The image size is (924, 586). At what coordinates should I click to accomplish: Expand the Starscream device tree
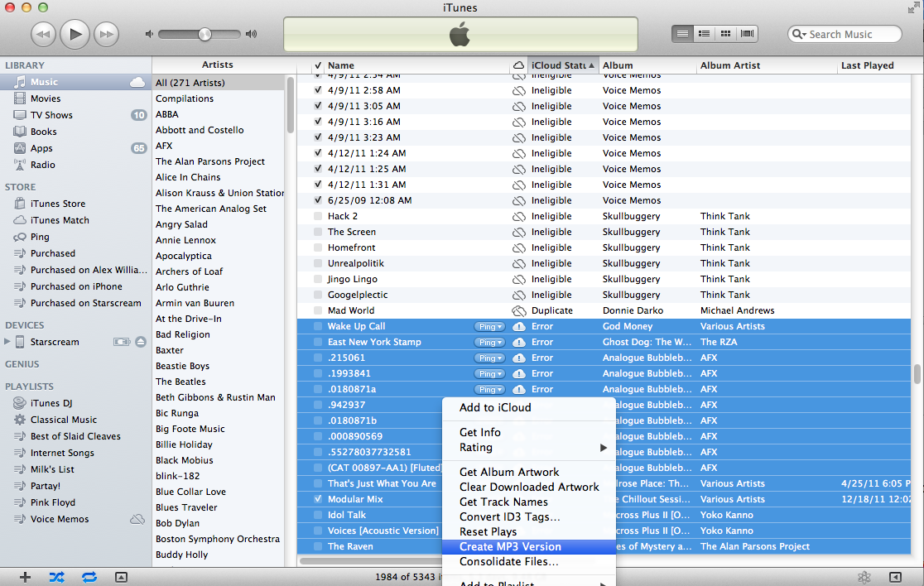(x=8, y=342)
